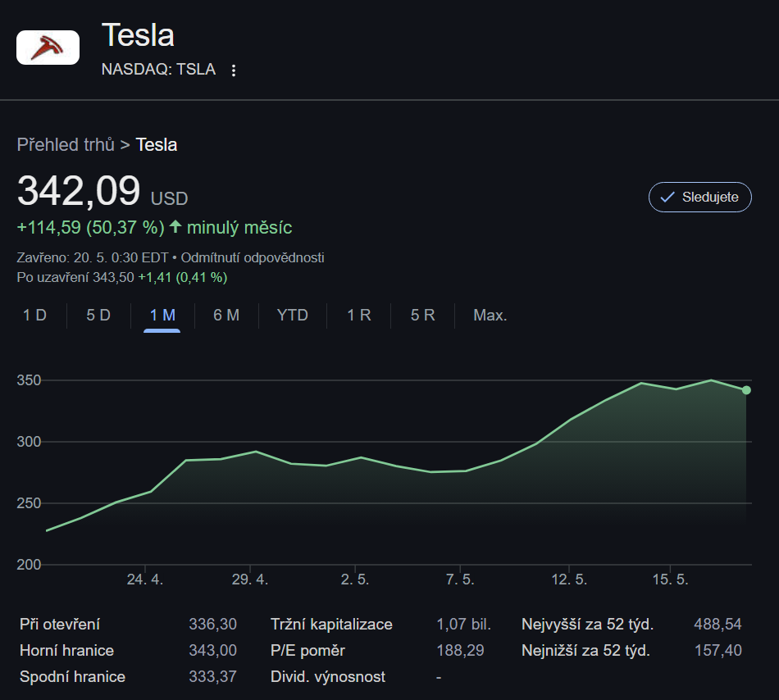Open the three-dot menu next to NASDAQ: TSLA

click(234, 70)
